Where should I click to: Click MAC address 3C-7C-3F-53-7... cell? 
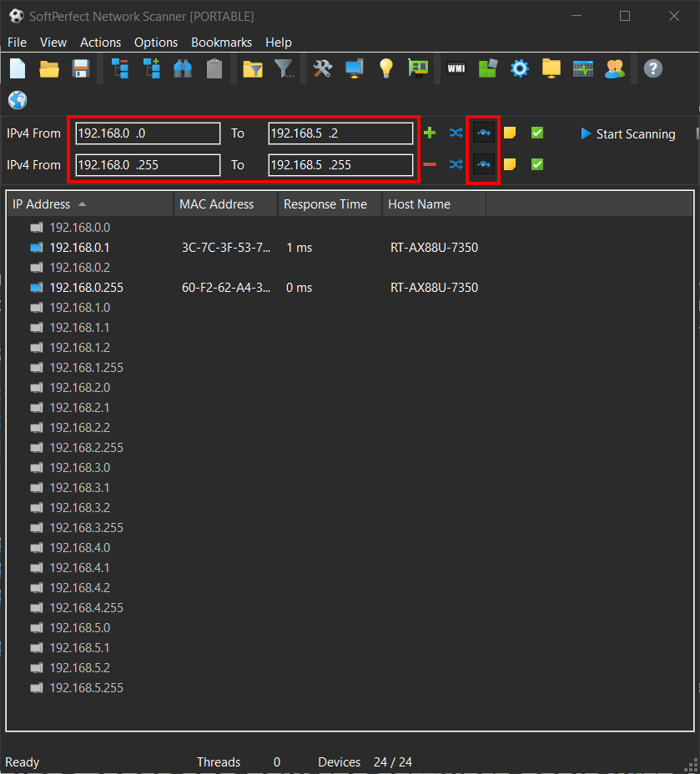coord(226,248)
